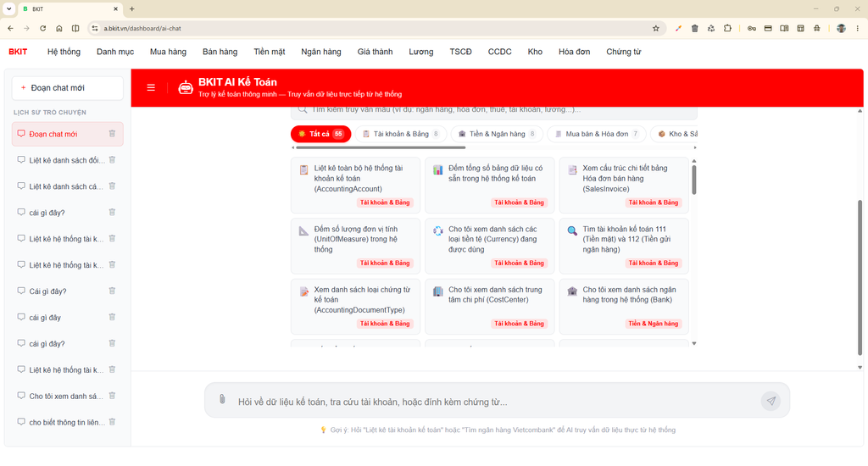Choose 'Đếm số lượng đơn vị tính' sample query
Viewport: 868px width, 466px height.
click(355, 246)
